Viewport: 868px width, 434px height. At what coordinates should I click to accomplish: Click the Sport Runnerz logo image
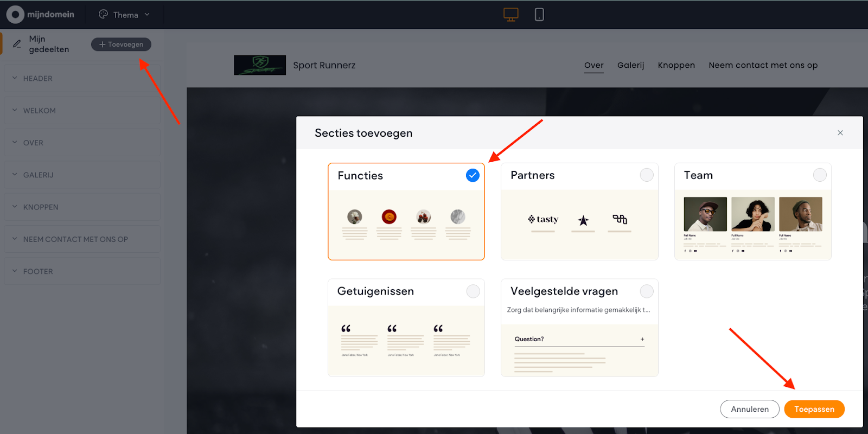[259, 65]
